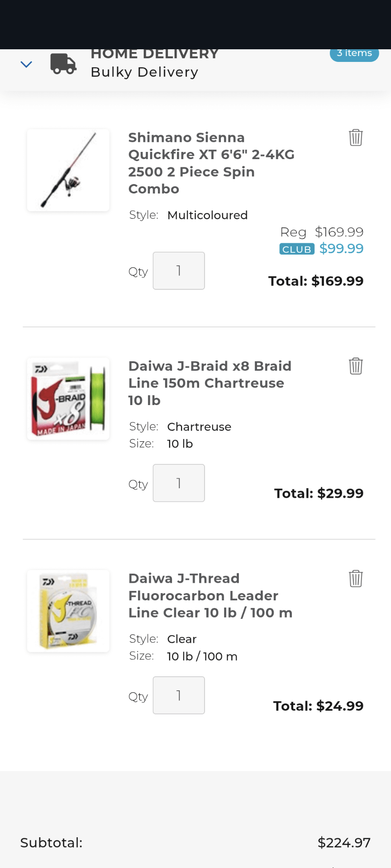
Task: Remove the Shimano Sienna combo with trash icon
Action: pos(356,137)
